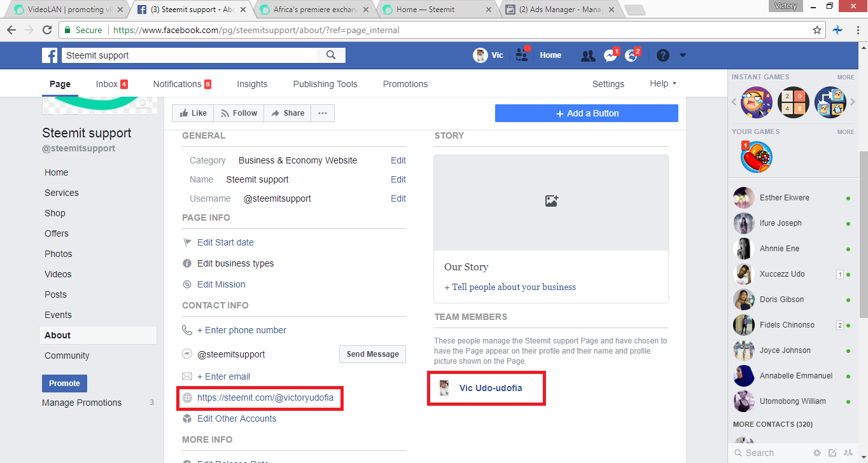Click Add a Button
Viewport: 868px width, 463px height.
coord(587,113)
